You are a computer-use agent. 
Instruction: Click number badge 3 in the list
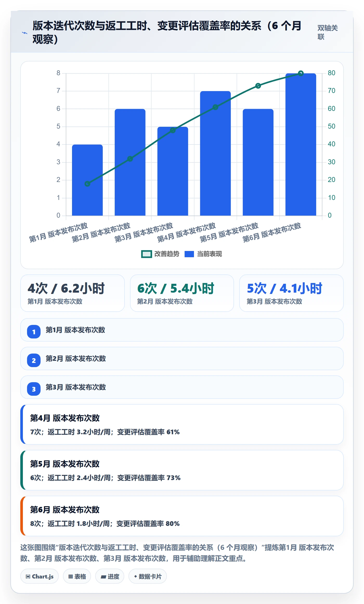[34, 389]
